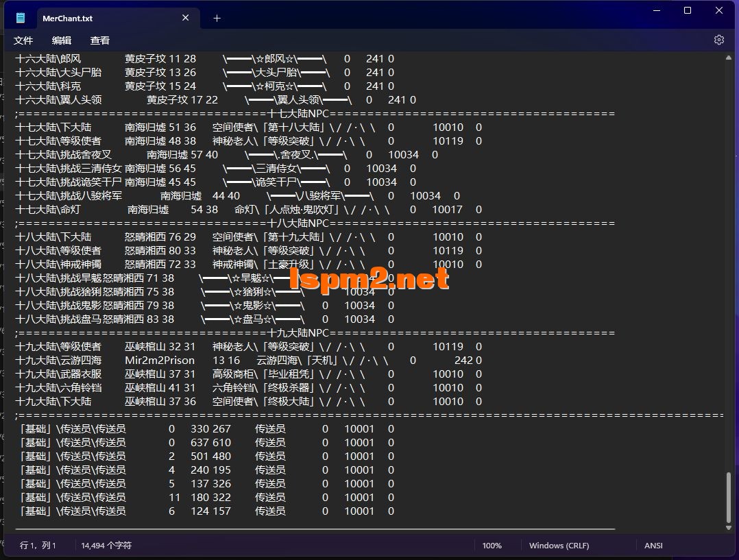Click the 100% zoom status entry

tap(492, 546)
